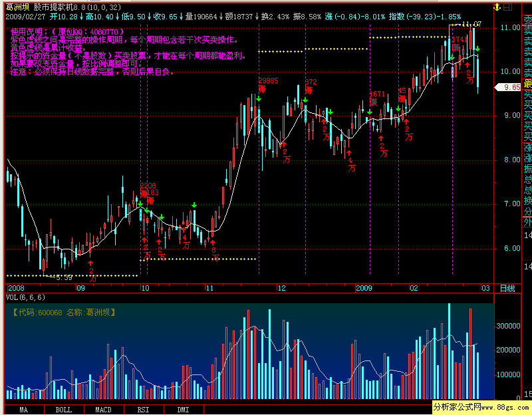Click green sell arrow under 29885 profit label
This screenshot has height=415, width=532.
259,98
